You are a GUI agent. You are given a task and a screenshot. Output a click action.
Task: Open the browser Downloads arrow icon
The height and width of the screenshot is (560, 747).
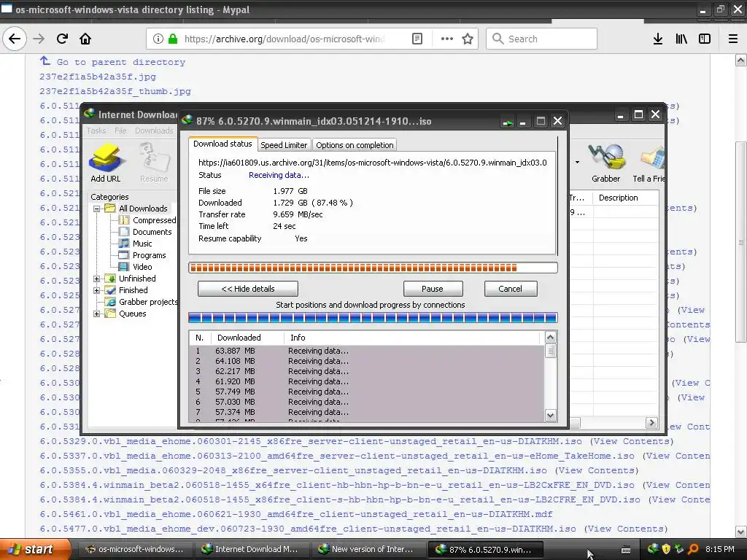[658, 39]
